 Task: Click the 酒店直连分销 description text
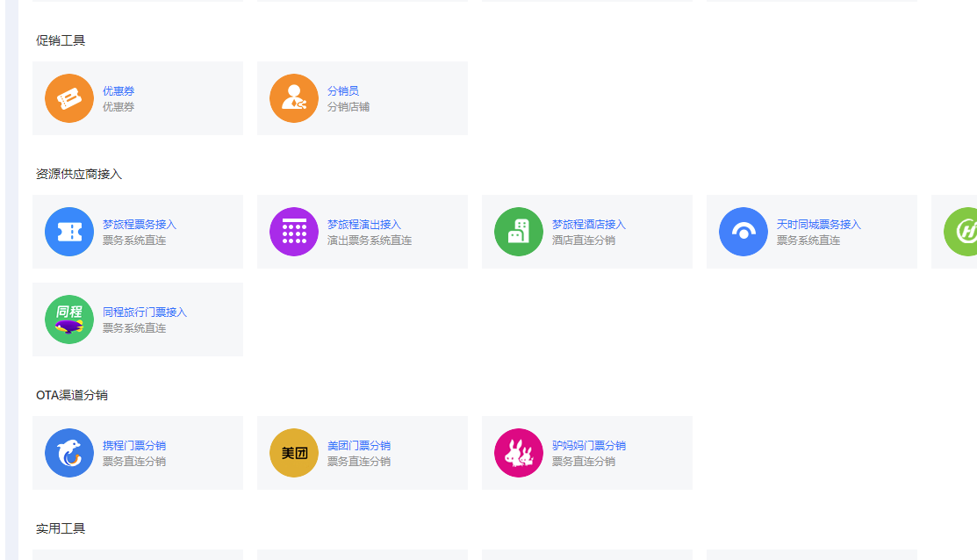[x=584, y=241]
